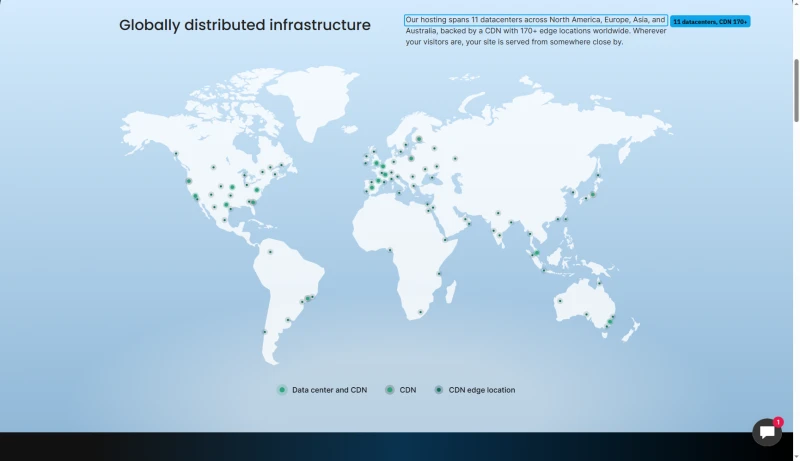Select the large marker in Finland
Screen dimensions: 800x461
(x=419, y=139)
